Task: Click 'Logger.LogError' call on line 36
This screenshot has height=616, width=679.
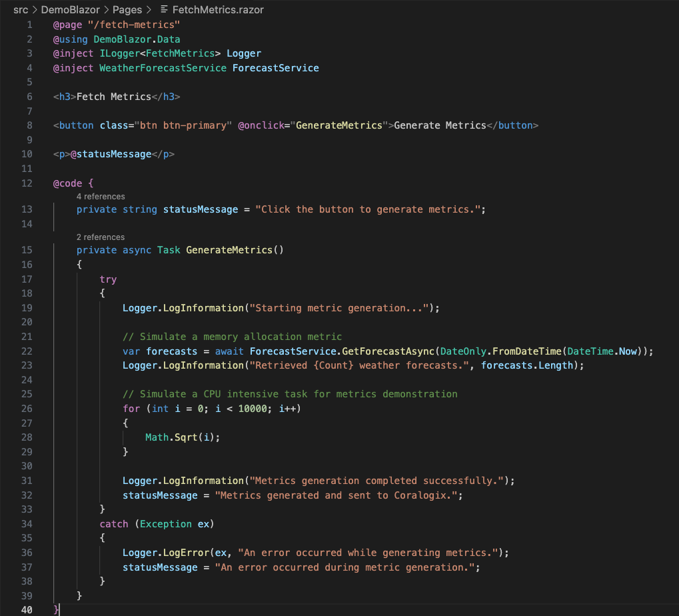Action: [x=166, y=553]
